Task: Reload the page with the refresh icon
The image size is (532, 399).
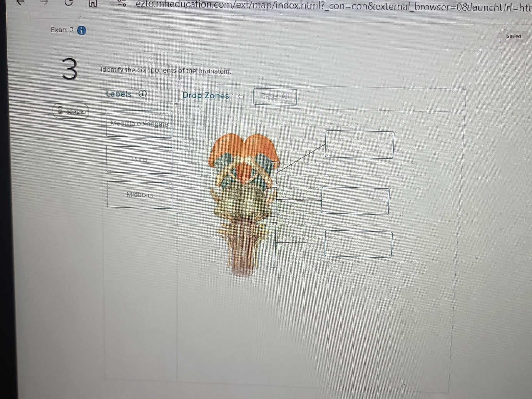Action: (x=69, y=3)
